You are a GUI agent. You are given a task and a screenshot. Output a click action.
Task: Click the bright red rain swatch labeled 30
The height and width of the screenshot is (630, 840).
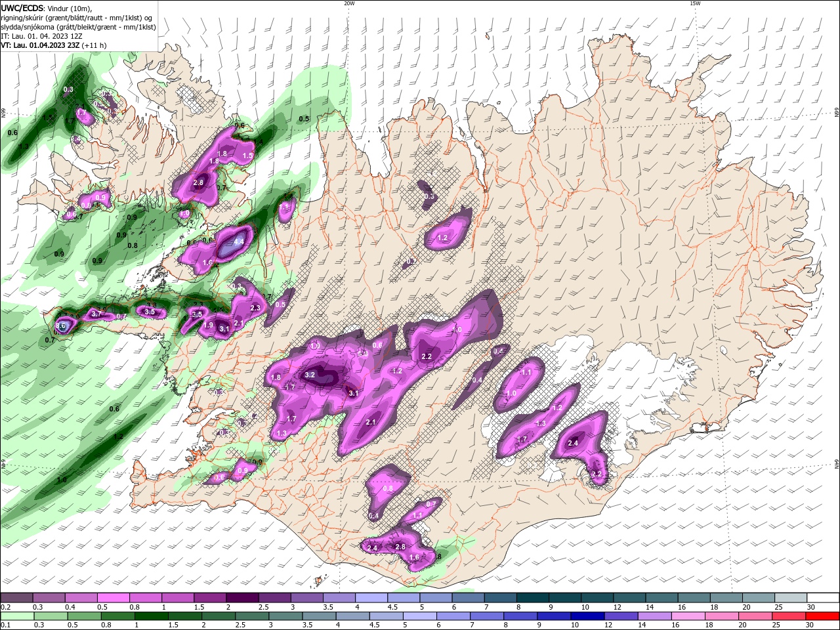823,616
